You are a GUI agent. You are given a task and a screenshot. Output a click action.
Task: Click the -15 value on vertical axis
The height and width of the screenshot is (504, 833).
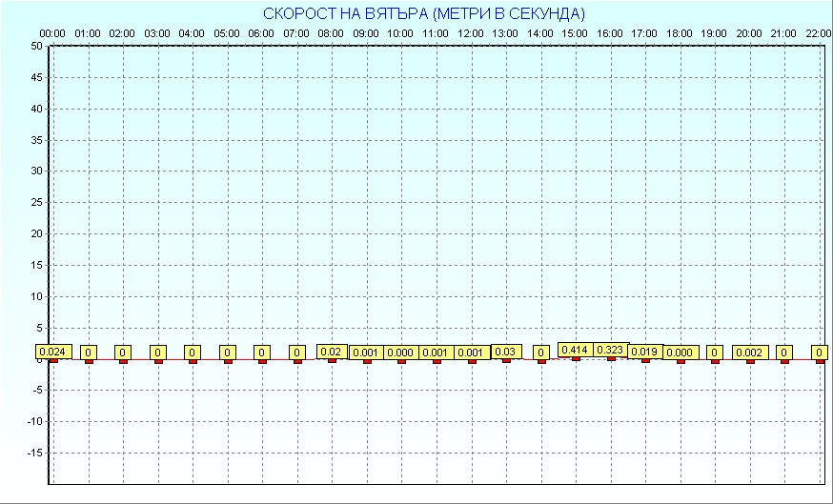click(33, 453)
